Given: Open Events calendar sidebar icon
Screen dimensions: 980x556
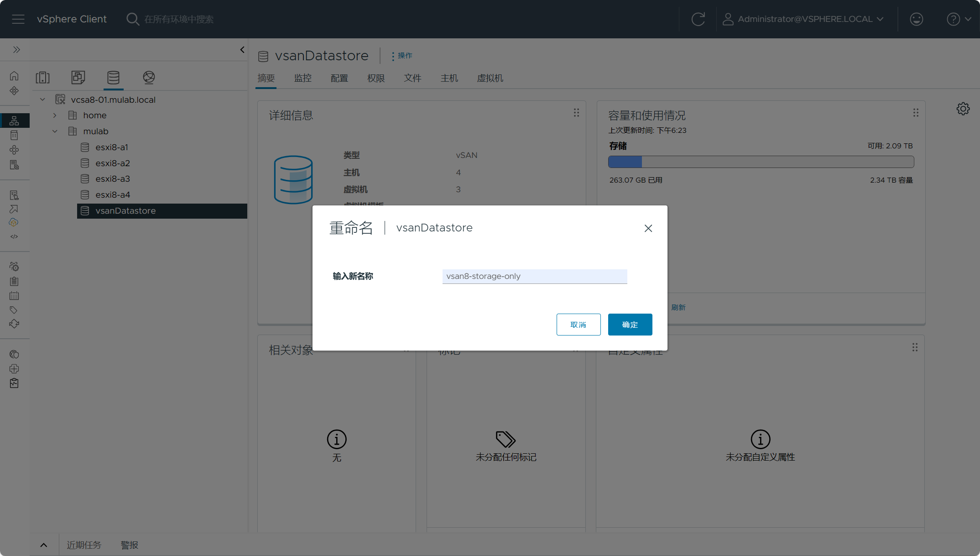Looking at the screenshot, I should tap(14, 296).
